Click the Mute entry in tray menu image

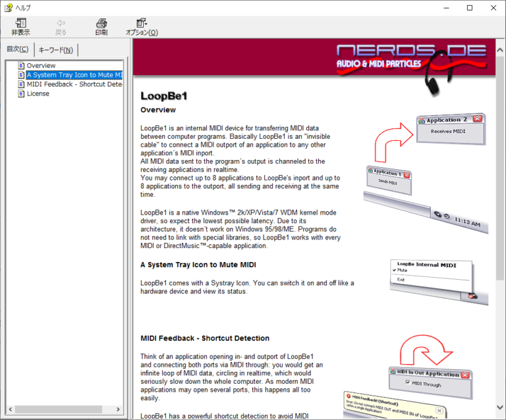402,271
